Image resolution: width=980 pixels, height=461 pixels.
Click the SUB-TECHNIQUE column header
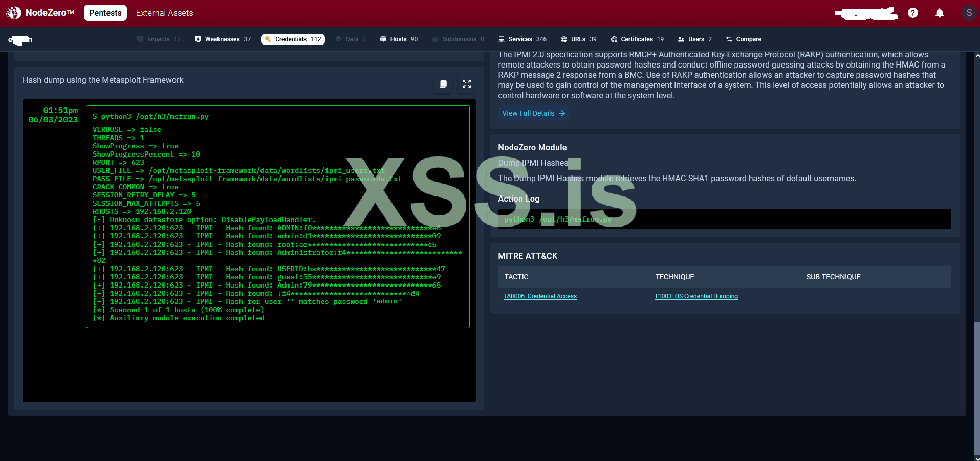[833, 277]
